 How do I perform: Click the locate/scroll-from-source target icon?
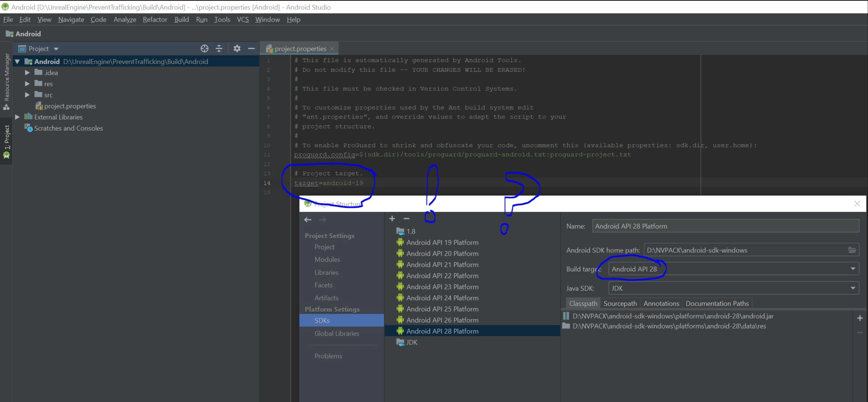[204, 49]
